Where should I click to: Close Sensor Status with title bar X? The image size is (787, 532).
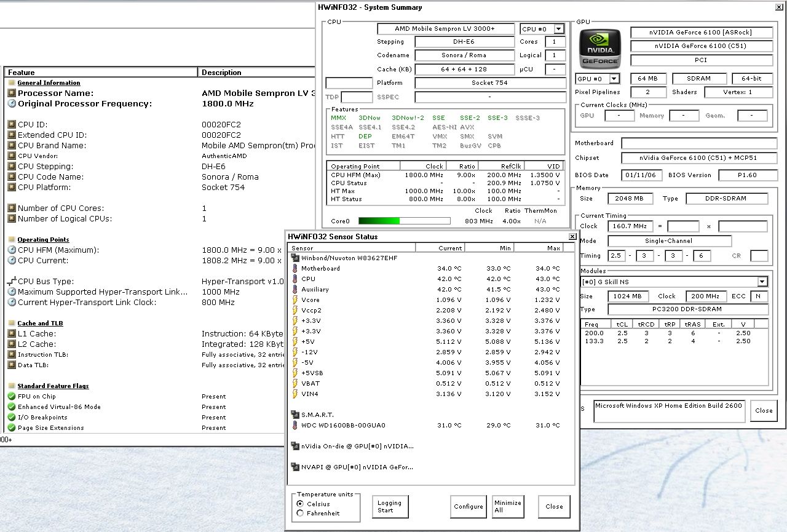(572, 236)
